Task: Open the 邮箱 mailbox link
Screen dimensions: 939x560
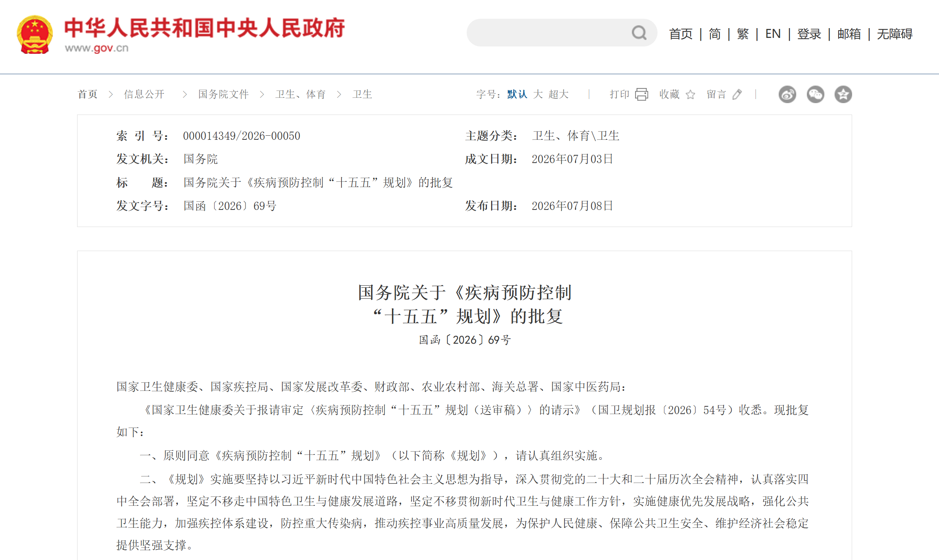Action: 849,34
